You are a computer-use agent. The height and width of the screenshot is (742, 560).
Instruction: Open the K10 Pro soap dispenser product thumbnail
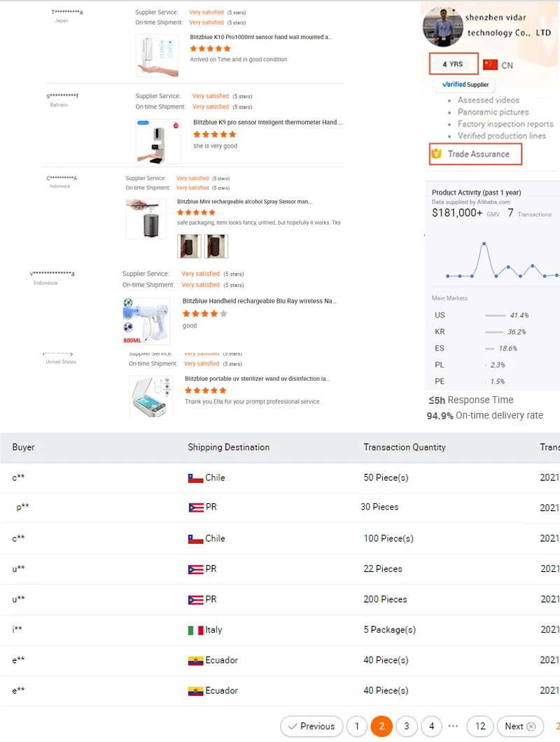click(x=157, y=55)
